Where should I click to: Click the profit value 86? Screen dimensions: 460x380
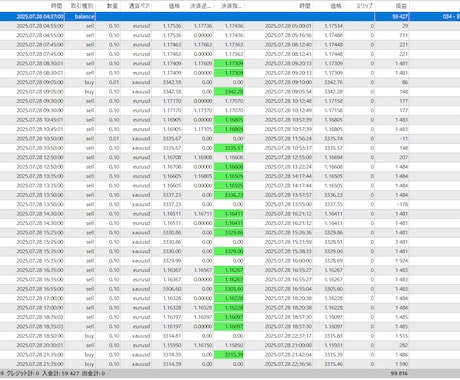point(404,82)
